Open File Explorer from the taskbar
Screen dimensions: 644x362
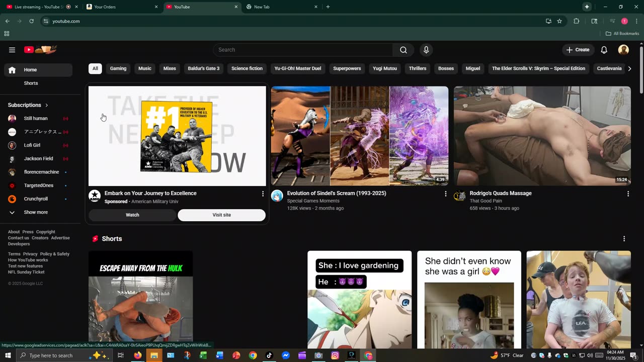tap(154, 355)
